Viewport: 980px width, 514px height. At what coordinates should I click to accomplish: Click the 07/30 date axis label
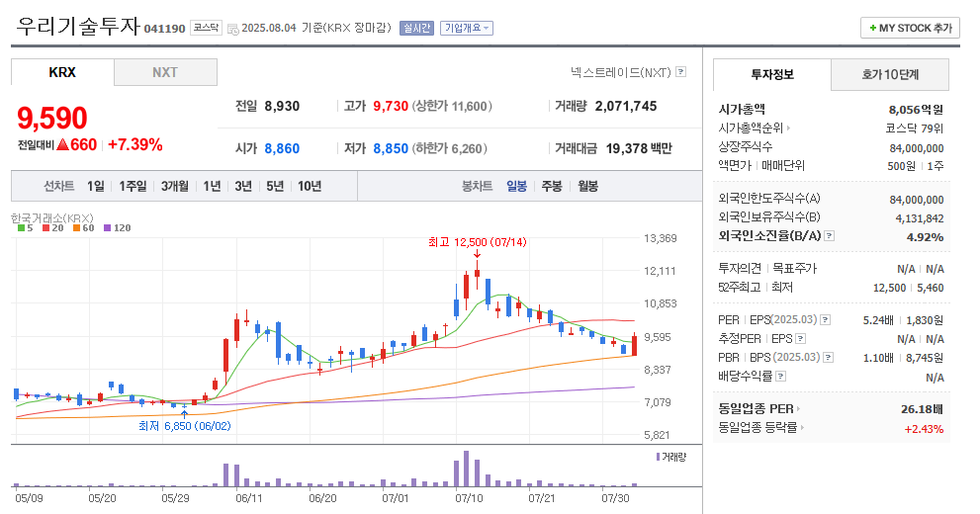point(615,498)
